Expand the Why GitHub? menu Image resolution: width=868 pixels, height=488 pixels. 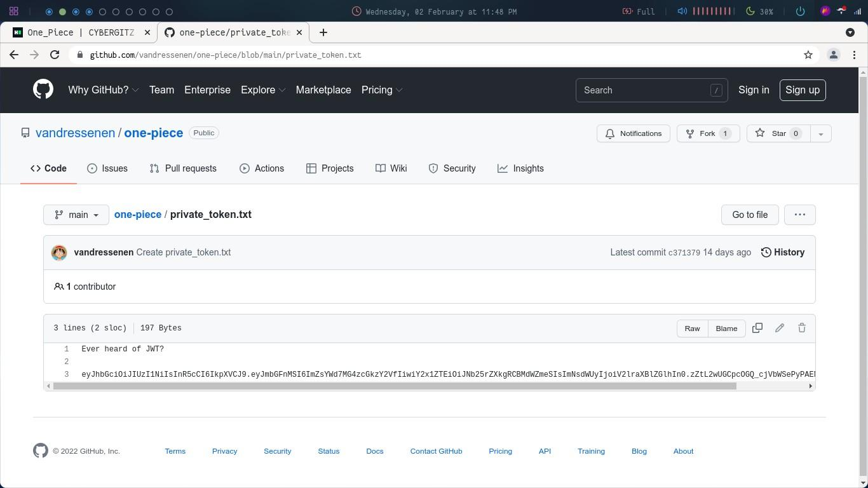coord(104,90)
